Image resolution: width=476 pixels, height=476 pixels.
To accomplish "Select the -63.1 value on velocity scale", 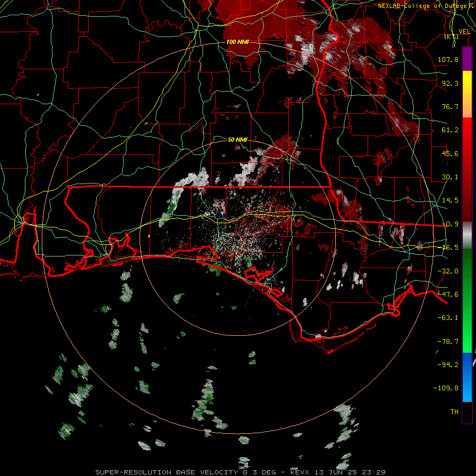I will [x=448, y=318].
